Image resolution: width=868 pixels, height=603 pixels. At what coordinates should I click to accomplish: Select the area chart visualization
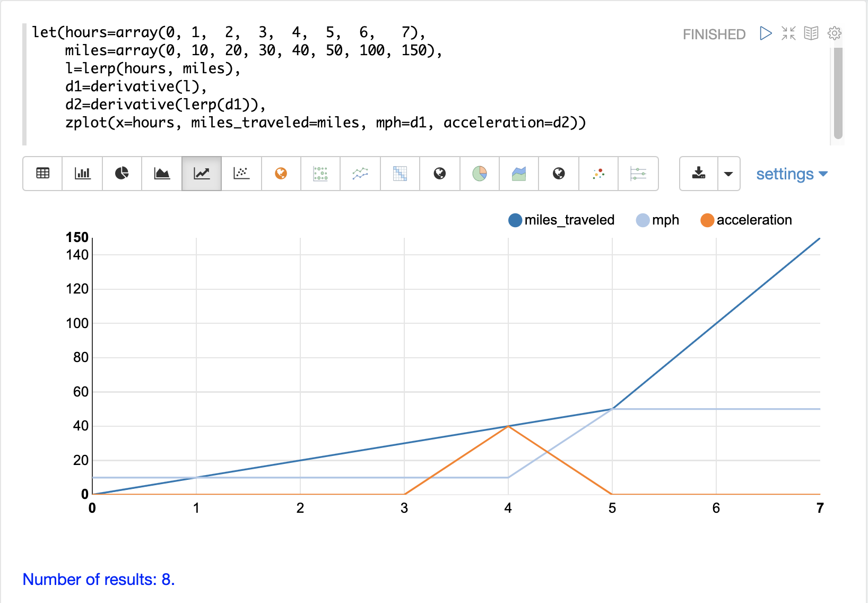click(x=162, y=174)
